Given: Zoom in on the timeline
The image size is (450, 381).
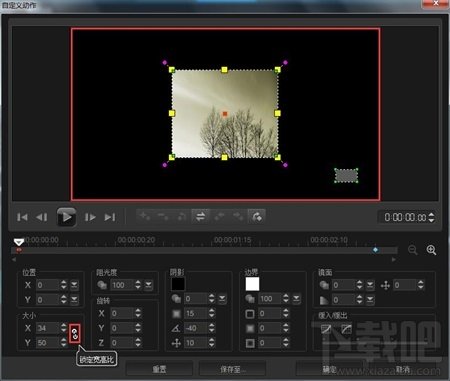Looking at the screenshot, I should tap(431, 250).
